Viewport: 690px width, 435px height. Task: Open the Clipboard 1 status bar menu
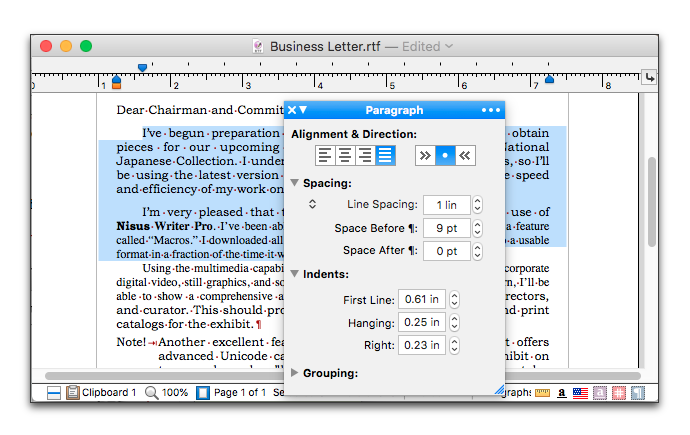coord(101,393)
